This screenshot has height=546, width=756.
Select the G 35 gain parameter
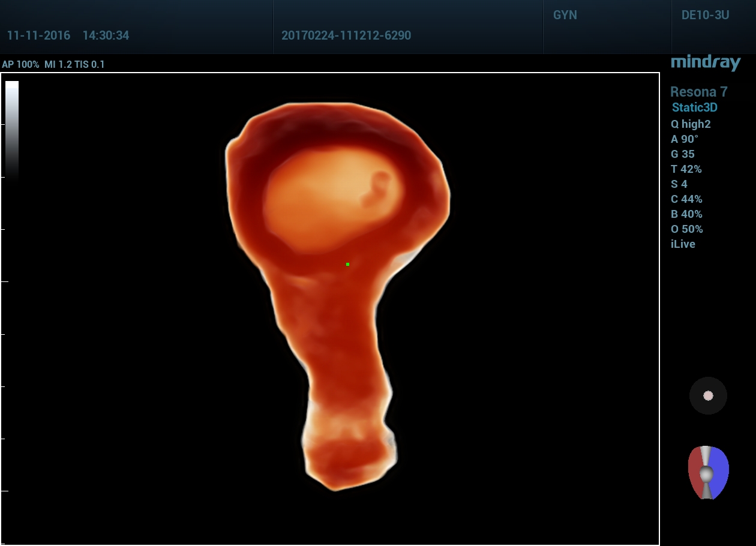coord(682,154)
